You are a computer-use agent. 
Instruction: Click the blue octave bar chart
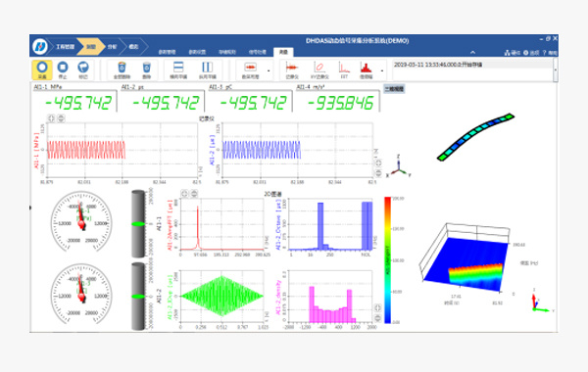click(x=330, y=224)
